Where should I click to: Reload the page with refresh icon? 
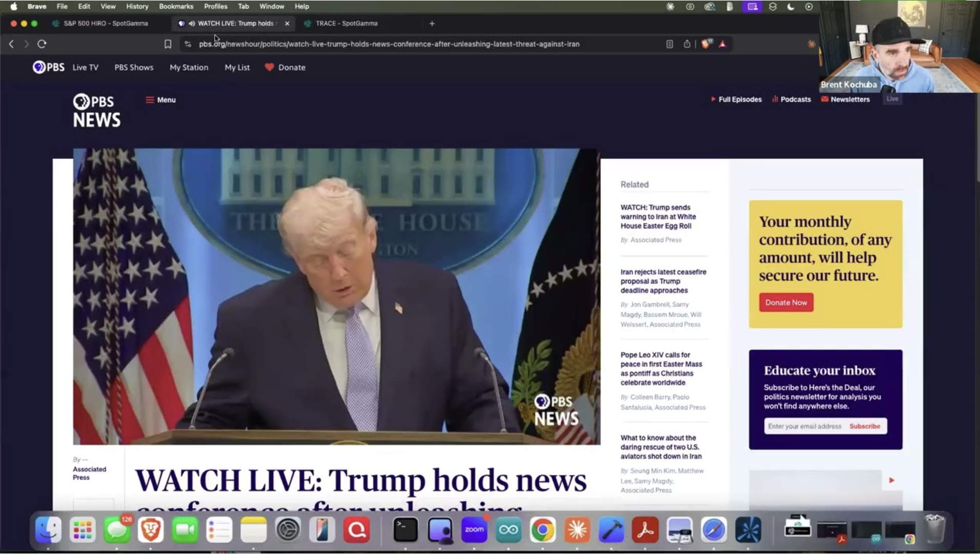pyautogui.click(x=42, y=44)
